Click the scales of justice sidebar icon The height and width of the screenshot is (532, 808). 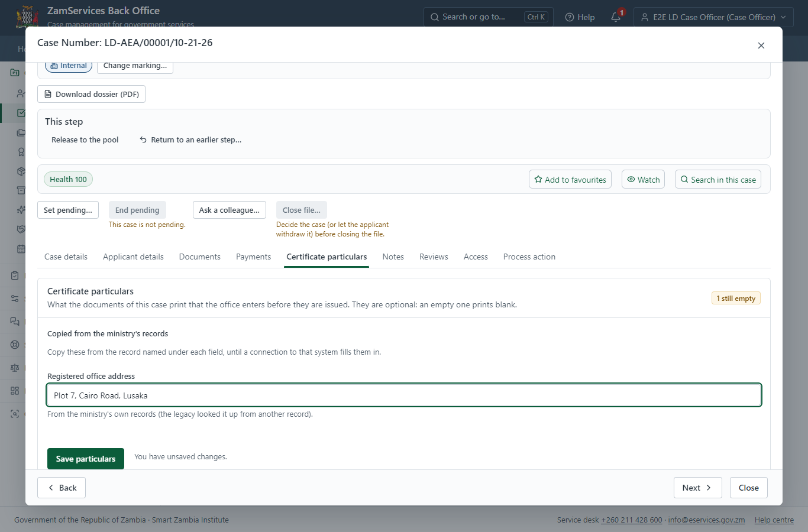pyautogui.click(x=15, y=368)
